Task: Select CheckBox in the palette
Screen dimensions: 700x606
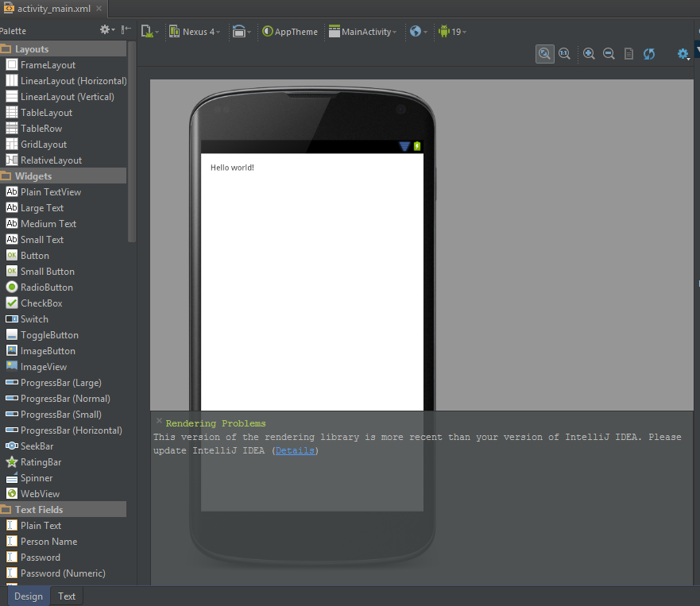Action: coord(34,303)
